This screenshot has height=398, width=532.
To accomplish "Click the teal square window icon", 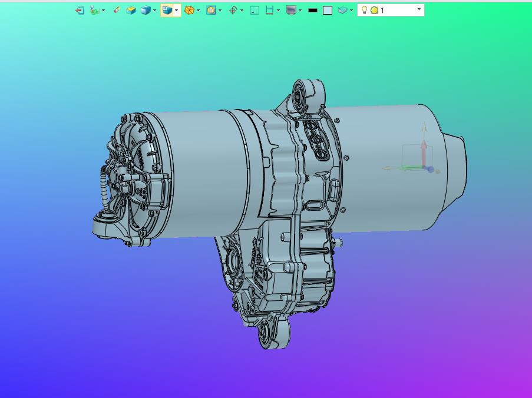I will click(255, 11).
